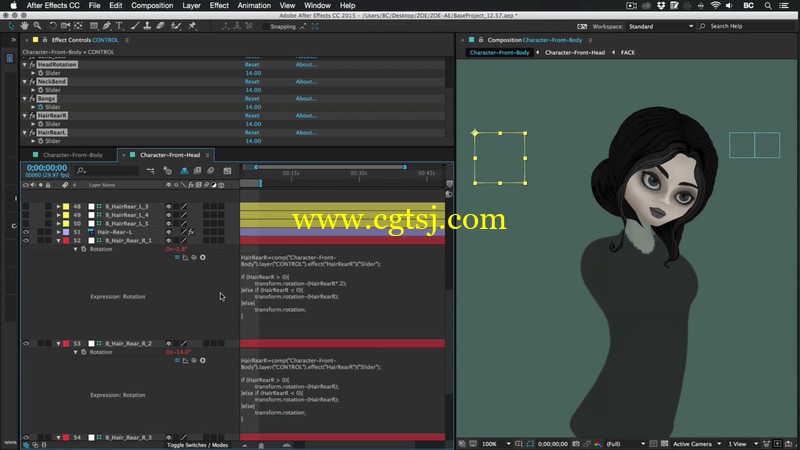Viewport: 800px width, 450px height.
Task: Select the Eraser tool
Action: 160,26
